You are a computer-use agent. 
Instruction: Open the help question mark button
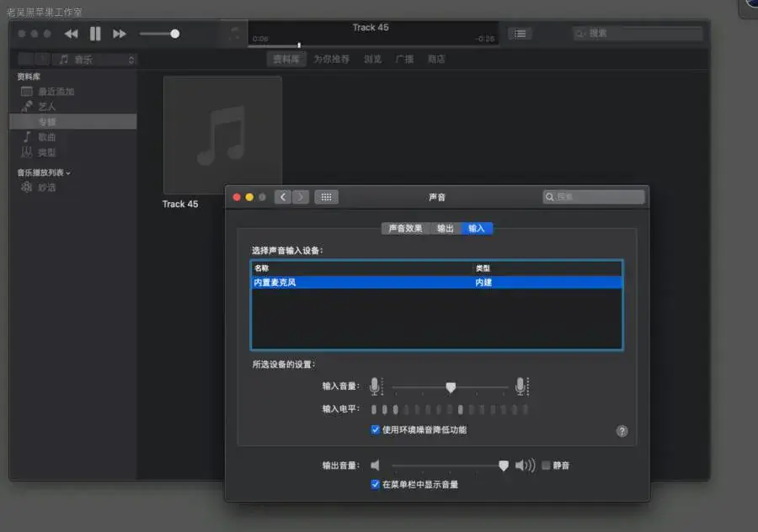(622, 431)
